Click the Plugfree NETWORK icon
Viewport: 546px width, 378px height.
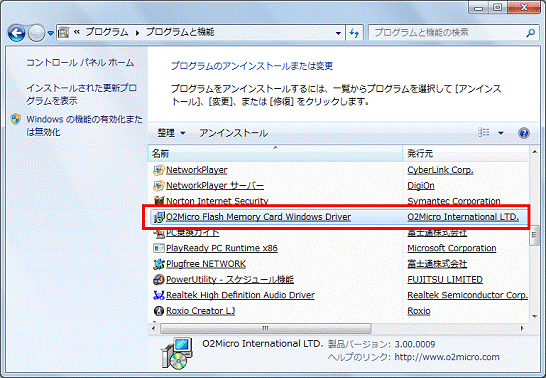[158, 264]
